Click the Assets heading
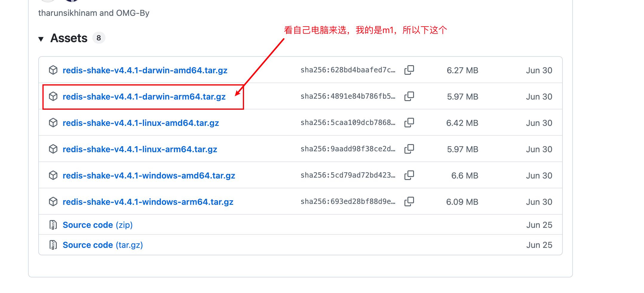Screen dimensions: 644x293 (69, 38)
